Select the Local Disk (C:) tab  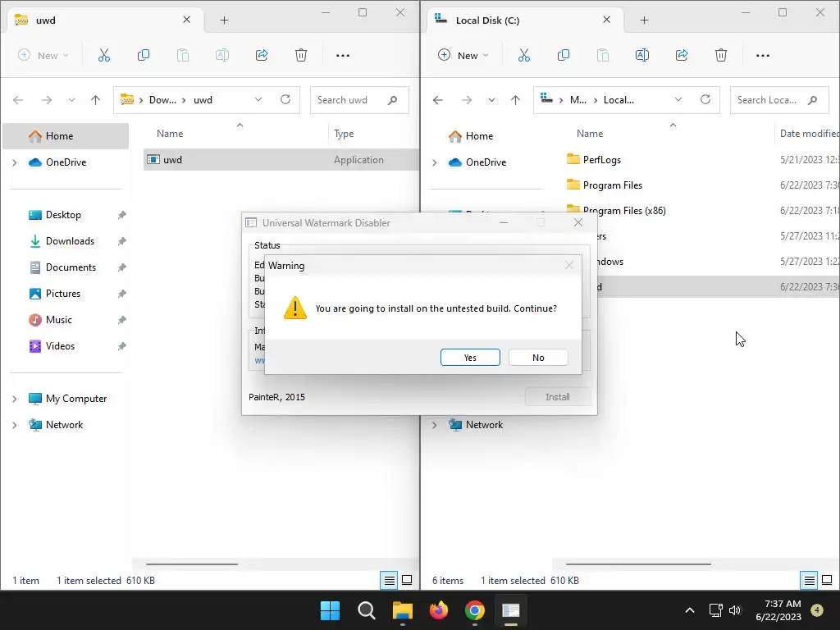point(526,21)
